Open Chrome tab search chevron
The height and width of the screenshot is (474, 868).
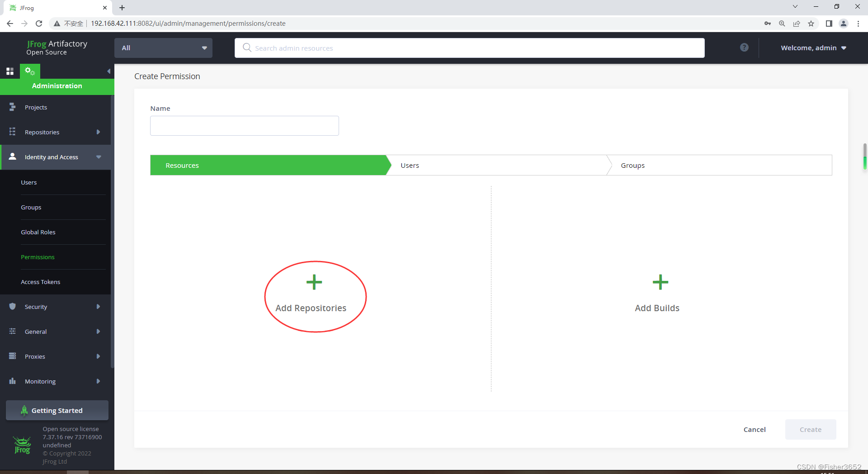(x=795, y=6)
